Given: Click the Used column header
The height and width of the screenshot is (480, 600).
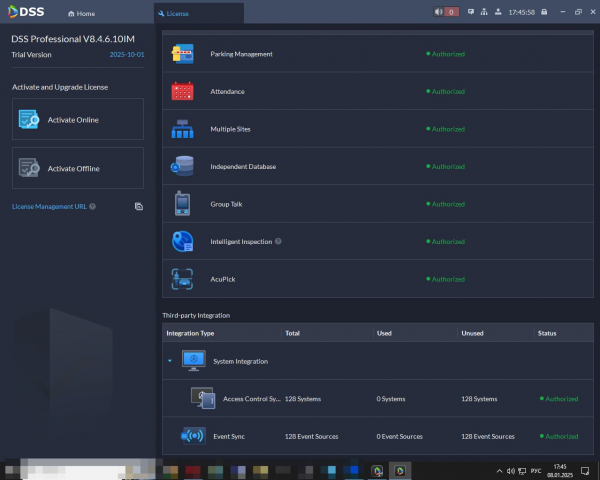Looking at the screenshot, I should (x=384, y=333).
